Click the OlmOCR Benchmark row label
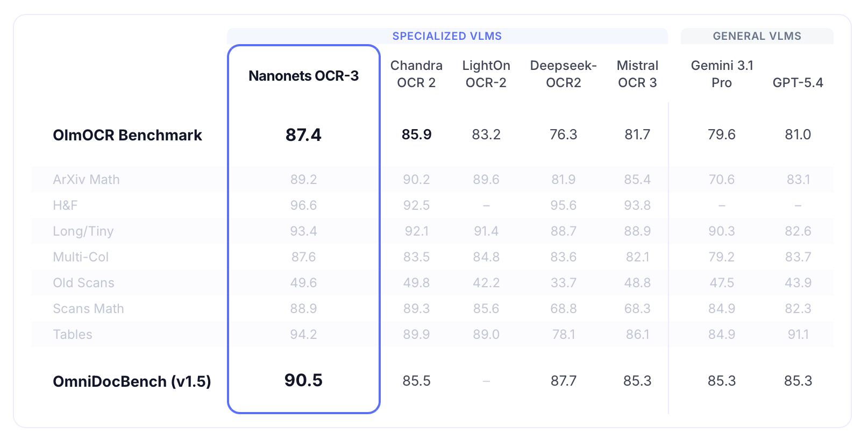The image size is (868, 440). (127, 135)
